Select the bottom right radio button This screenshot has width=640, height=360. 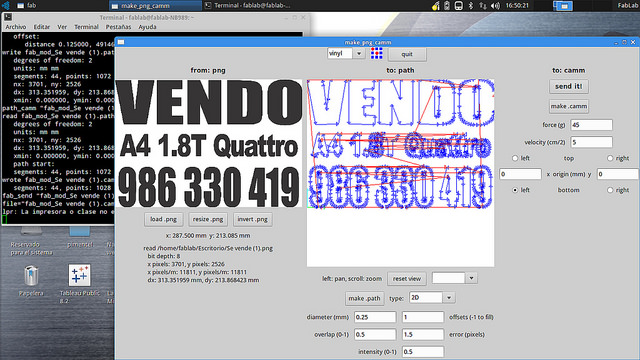pyautogui.click(x=610, y=190)
